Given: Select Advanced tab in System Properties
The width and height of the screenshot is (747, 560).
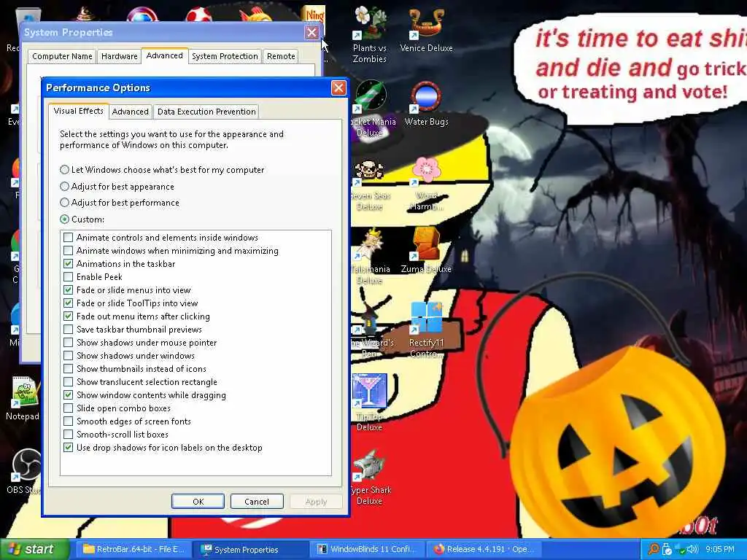Looking at the screenshot, I should pos(164,55).
